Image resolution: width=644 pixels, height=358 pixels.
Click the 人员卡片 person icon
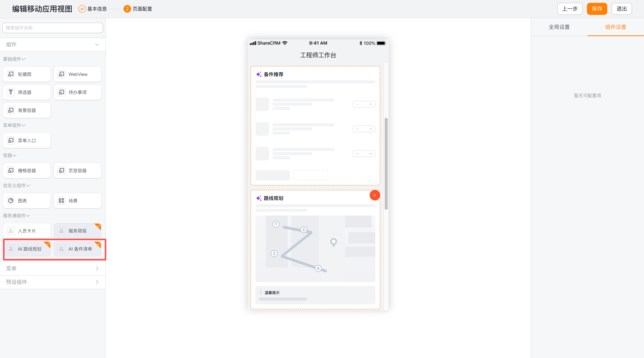tap(11, 231)
